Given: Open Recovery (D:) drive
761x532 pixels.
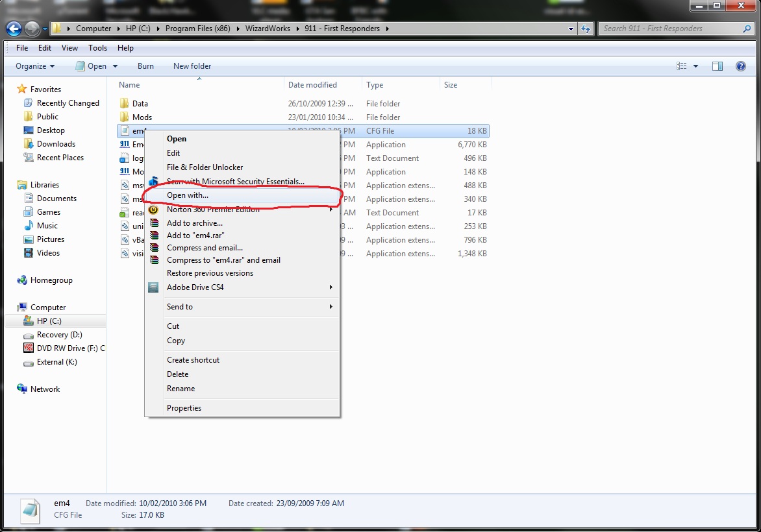Looking at the screenshot, I should (x=59, y=335).
